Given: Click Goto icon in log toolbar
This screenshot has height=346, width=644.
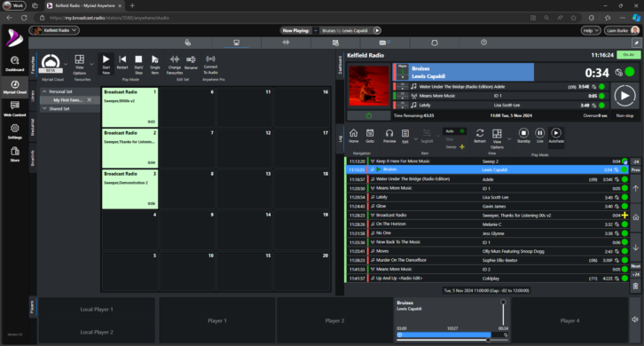Looking at the screenshot, I should coord(370,136).
